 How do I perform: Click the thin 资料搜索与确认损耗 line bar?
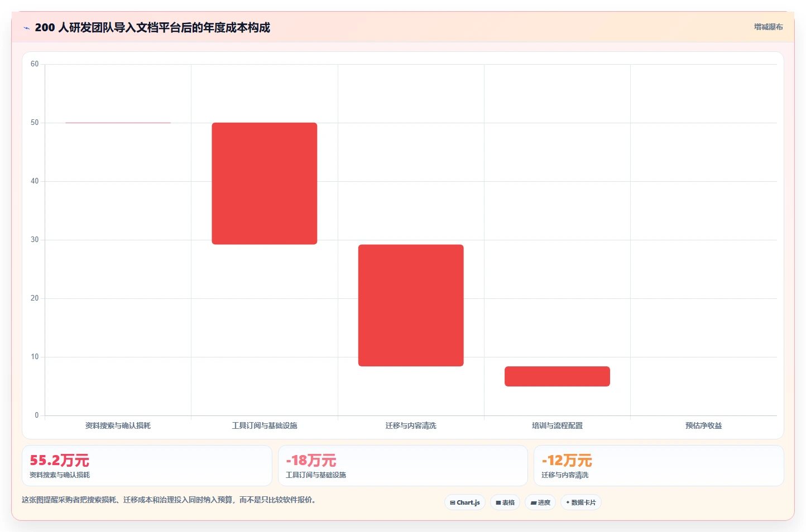[118, 123]
